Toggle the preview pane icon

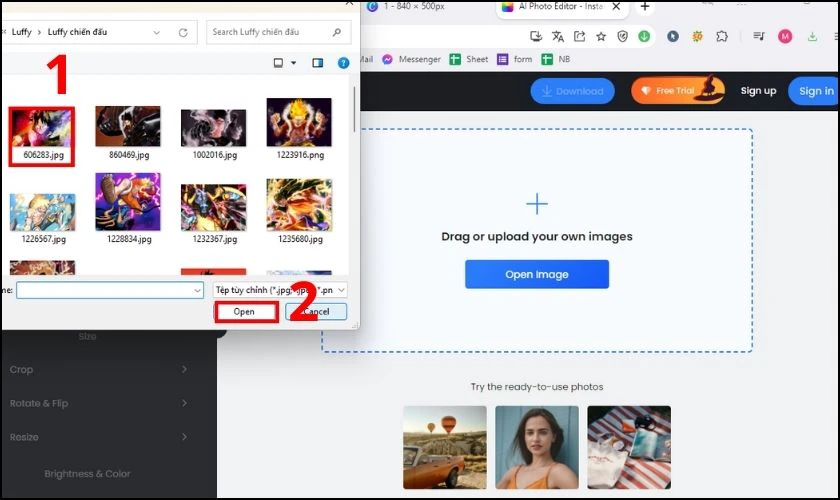click(318, 63)
